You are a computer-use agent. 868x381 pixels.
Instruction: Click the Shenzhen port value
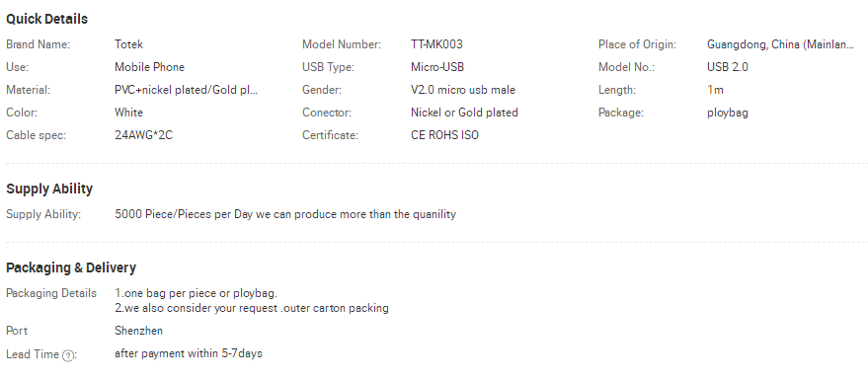138,331
